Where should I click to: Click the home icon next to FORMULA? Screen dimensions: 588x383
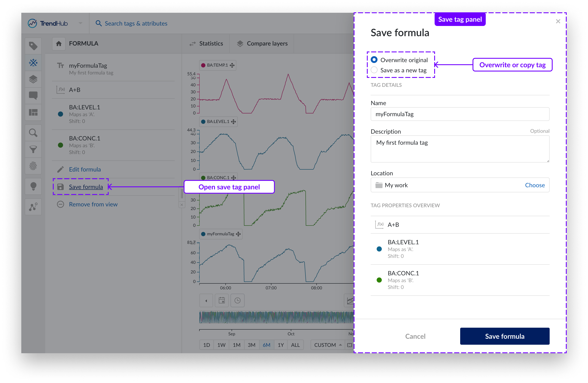coord(59,44)
